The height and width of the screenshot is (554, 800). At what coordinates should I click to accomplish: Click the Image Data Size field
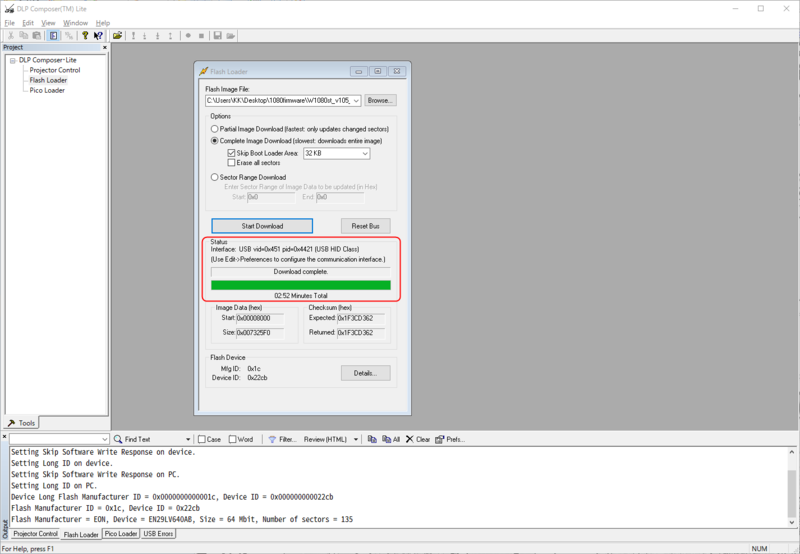coord(260,333)
